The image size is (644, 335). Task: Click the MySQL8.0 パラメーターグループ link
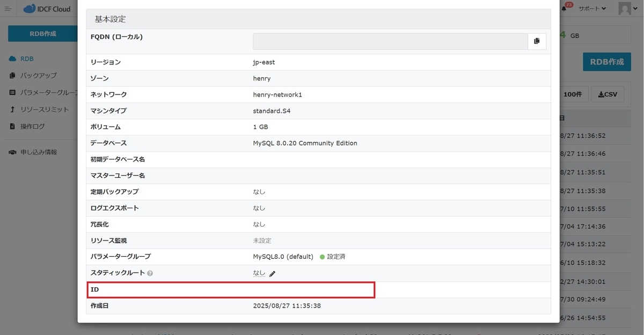(x=283, y=257)
